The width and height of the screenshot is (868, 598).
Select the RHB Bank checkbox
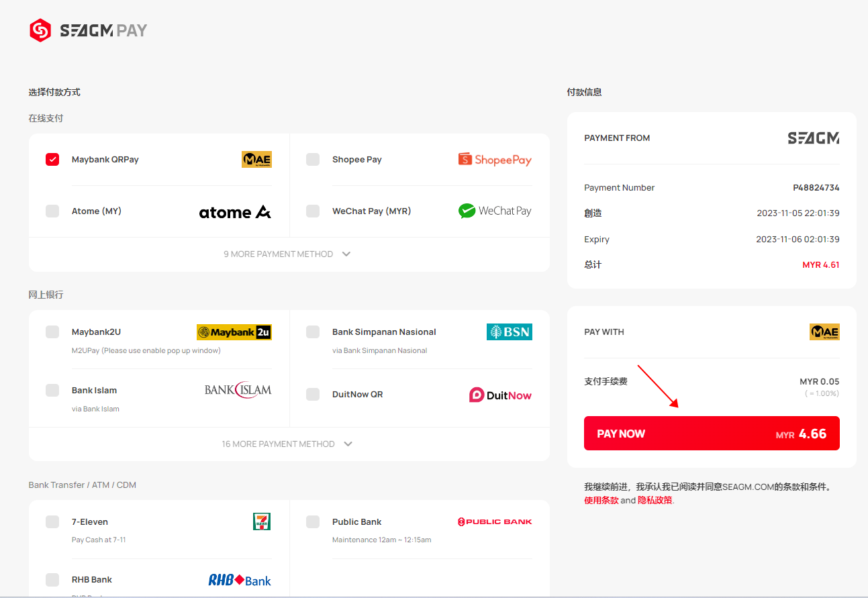point(52,579)
